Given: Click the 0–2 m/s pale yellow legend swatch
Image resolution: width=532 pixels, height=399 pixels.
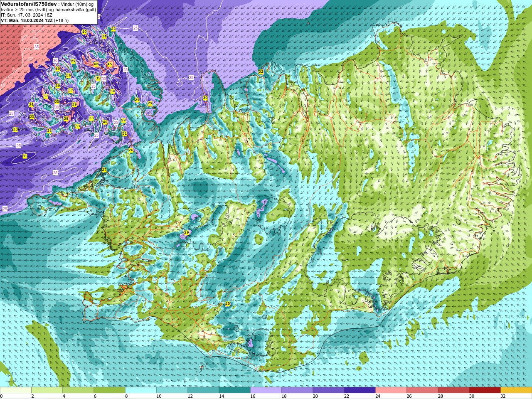Looking at the screenshot, I should tap(16, 390).
